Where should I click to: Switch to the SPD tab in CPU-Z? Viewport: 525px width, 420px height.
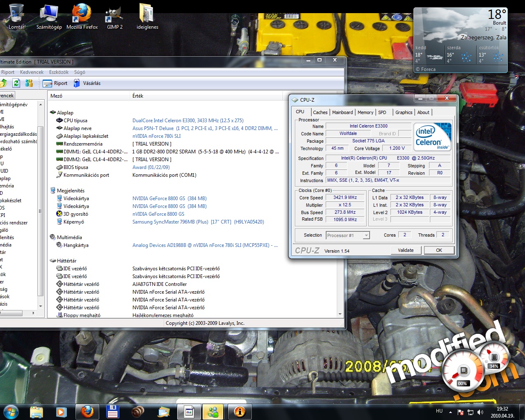tap(382, 112)
